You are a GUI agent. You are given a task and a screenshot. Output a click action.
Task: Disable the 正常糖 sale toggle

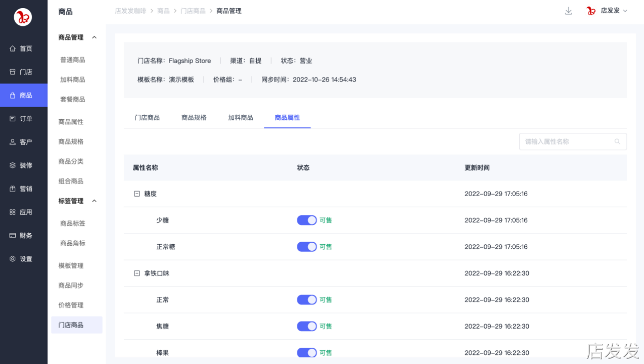pos(306,247)
